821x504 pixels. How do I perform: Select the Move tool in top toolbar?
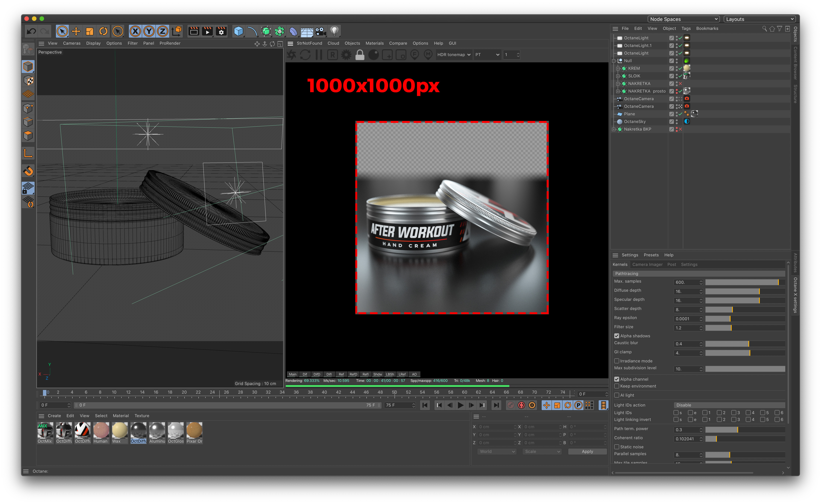[x=76, y=31]
